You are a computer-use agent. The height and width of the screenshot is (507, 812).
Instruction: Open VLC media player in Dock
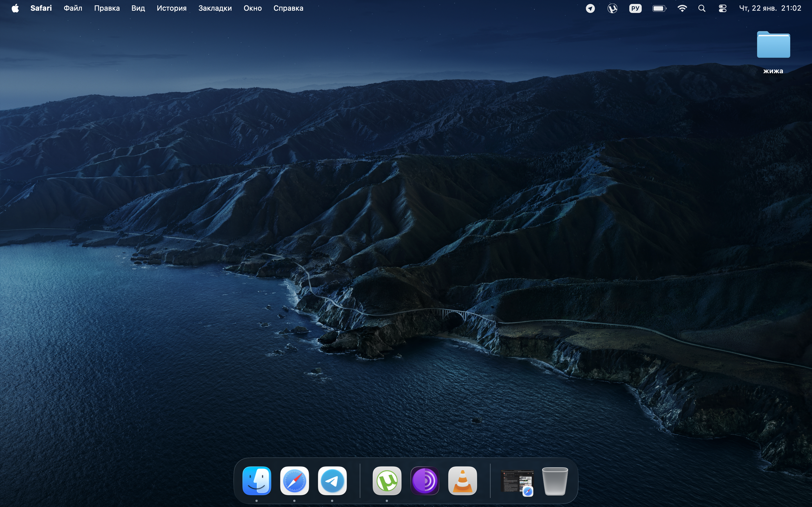462,481
